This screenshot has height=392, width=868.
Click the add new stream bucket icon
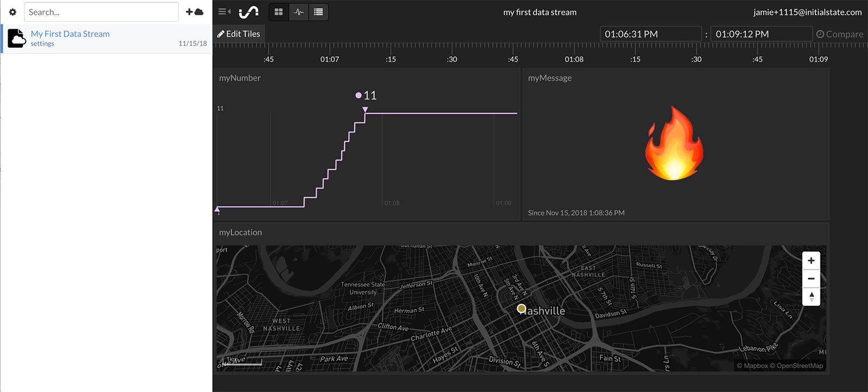click(x=194, y=12)
